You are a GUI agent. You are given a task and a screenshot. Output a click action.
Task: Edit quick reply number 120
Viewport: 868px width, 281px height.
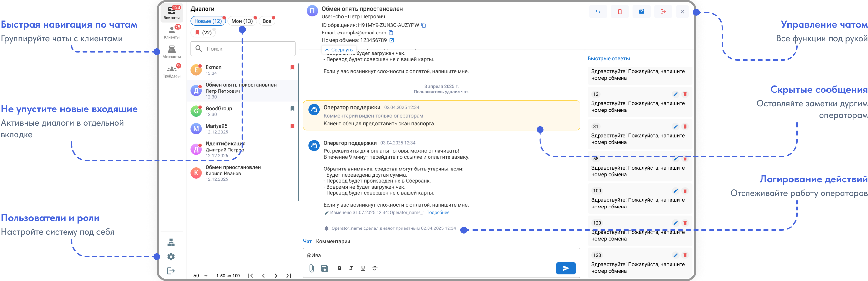click(x=675, y=223)
